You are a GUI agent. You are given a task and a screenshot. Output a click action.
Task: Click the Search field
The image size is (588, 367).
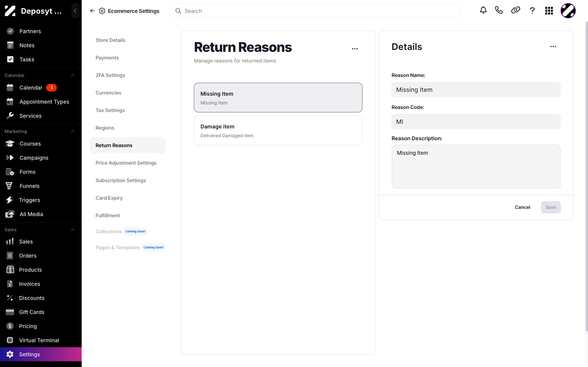click(x=316, y=11)
